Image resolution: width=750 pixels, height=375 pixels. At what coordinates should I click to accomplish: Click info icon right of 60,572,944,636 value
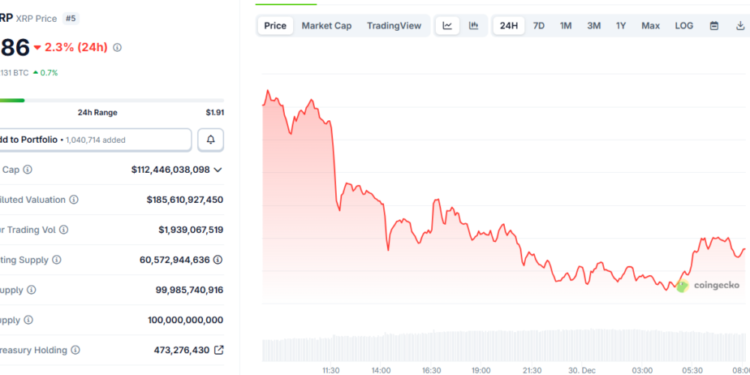click(x=218, y=260)
